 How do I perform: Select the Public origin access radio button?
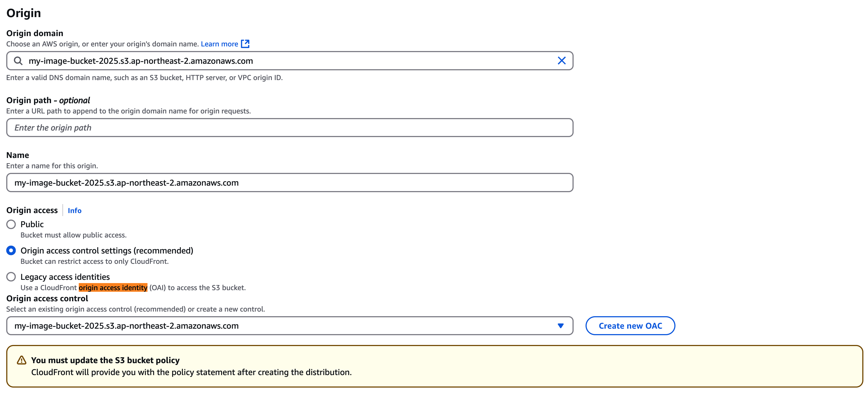[11, 224]
